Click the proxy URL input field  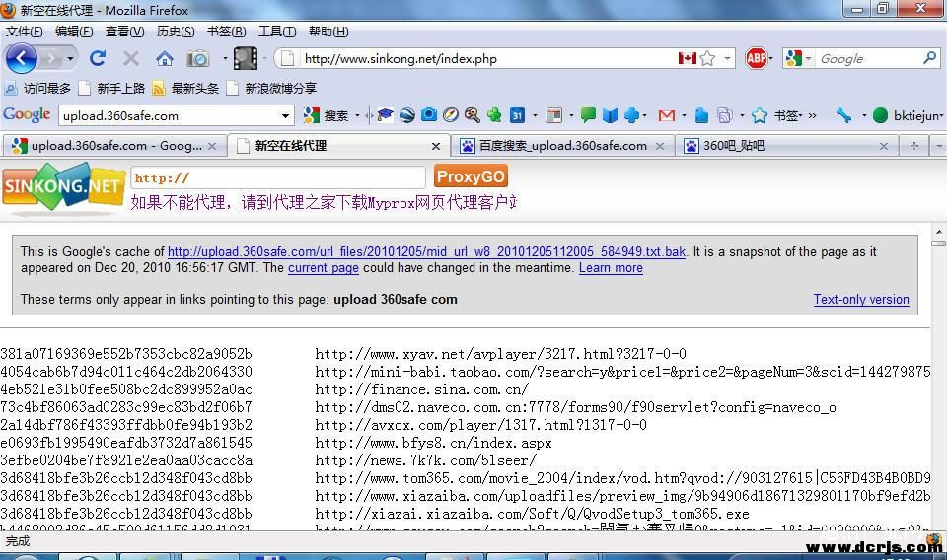278,178
